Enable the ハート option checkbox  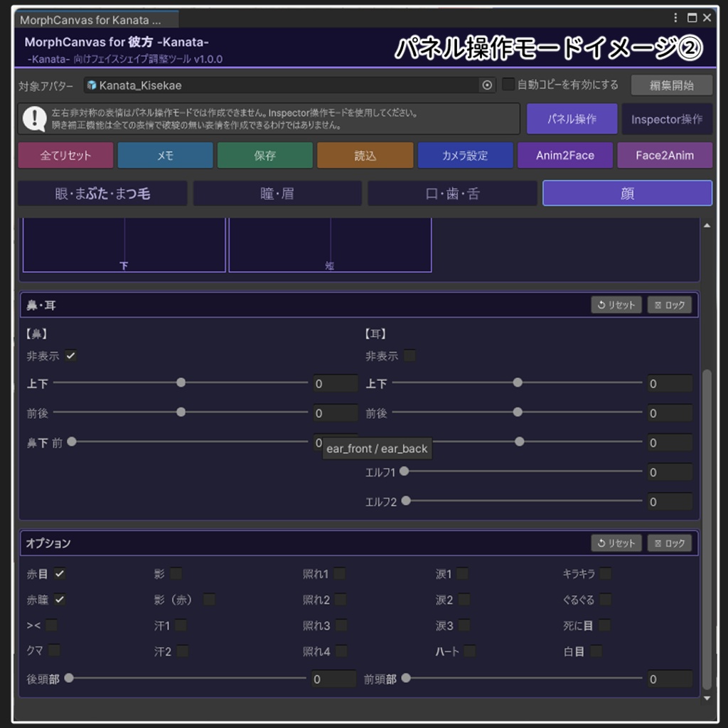[470, 652]
